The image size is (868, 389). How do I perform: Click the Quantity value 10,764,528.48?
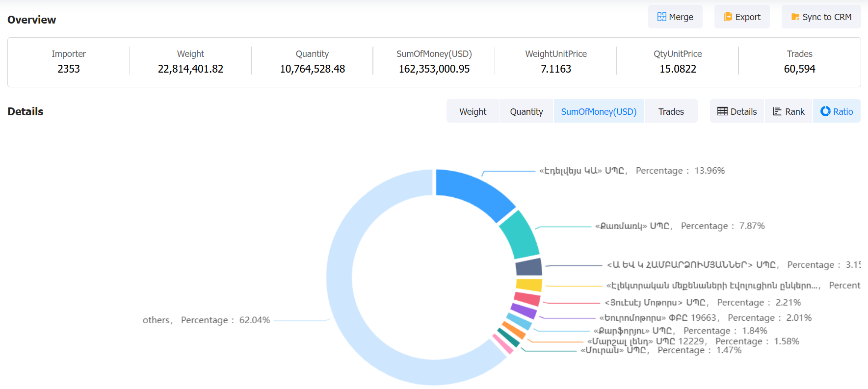point(313,69)
